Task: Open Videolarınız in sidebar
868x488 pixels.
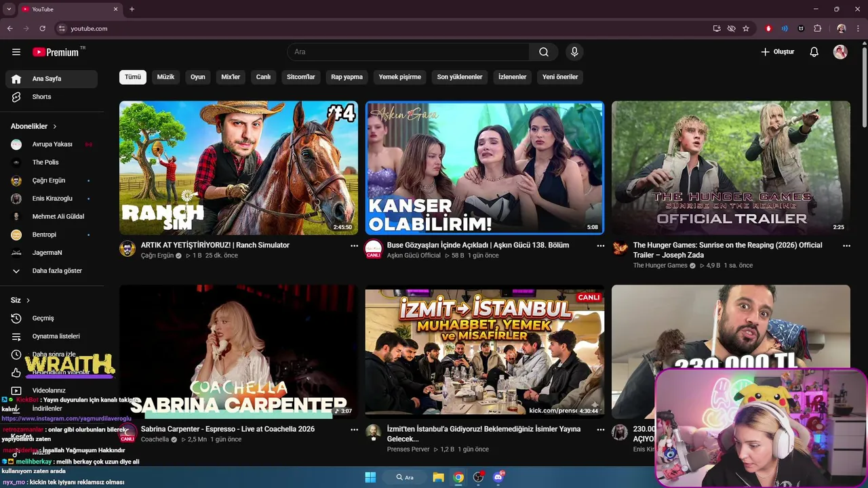Action: [x=52, y=390]
